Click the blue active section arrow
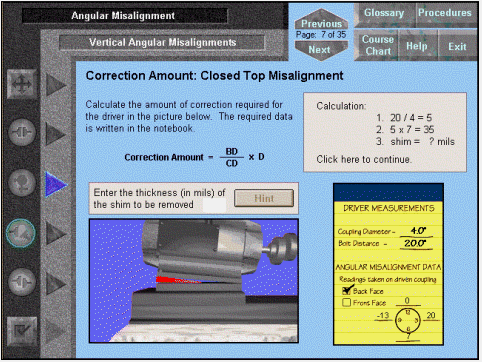This screenshot has height=362, width=482. [56, 184]
